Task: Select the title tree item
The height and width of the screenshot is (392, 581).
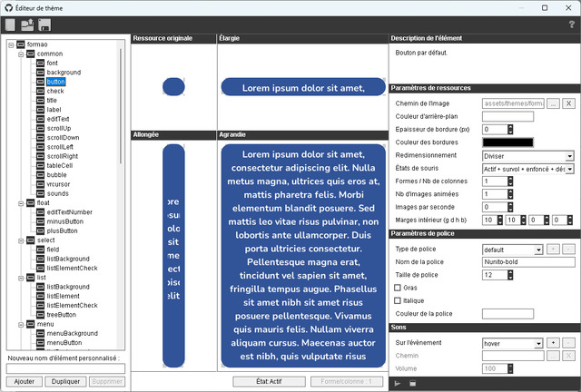Action: tap(52, 101)
